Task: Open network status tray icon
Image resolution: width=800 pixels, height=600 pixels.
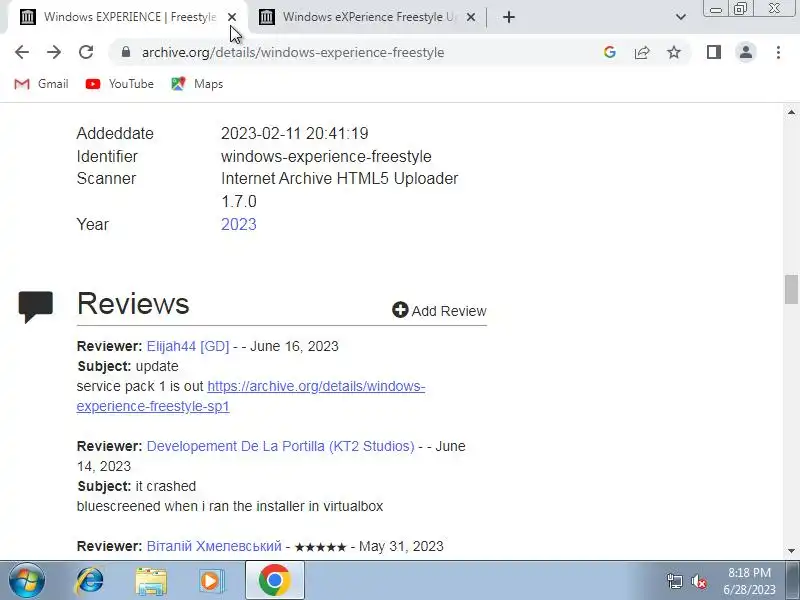Action: (x=674, y=581)
